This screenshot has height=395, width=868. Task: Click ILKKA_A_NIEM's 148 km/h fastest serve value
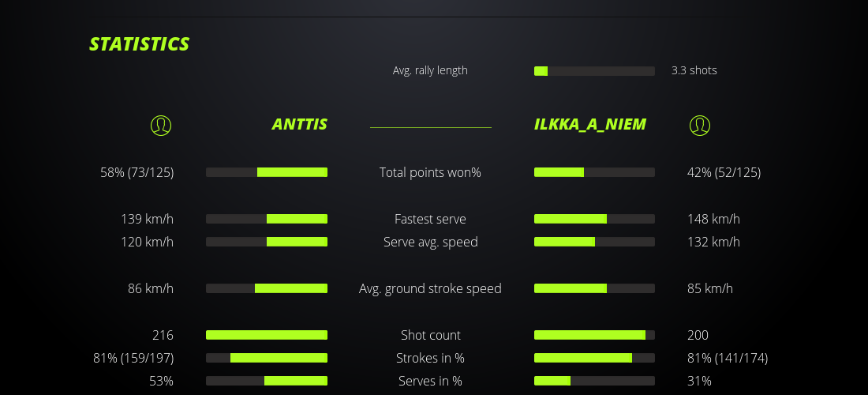713,219
